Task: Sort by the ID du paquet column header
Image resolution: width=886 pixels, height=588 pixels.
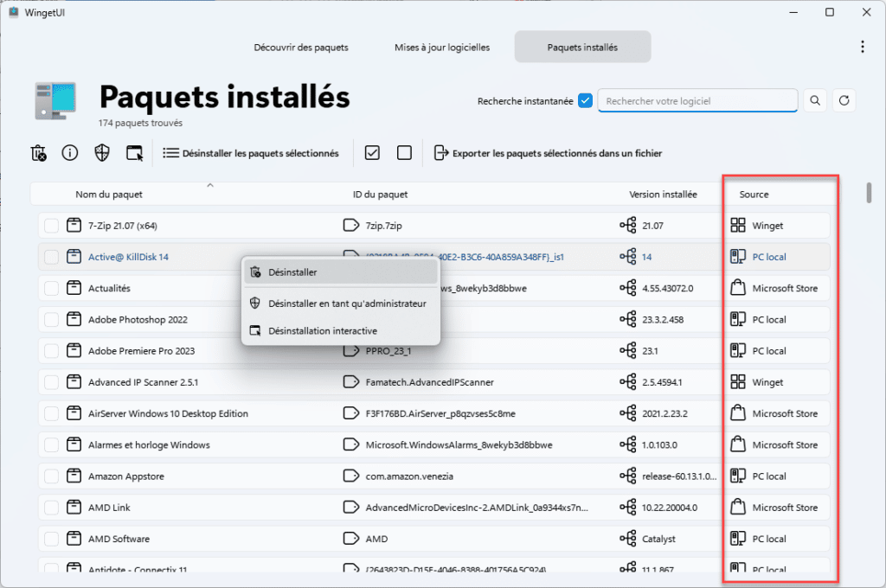Action: pyautogui.click(x=381, y=195)
